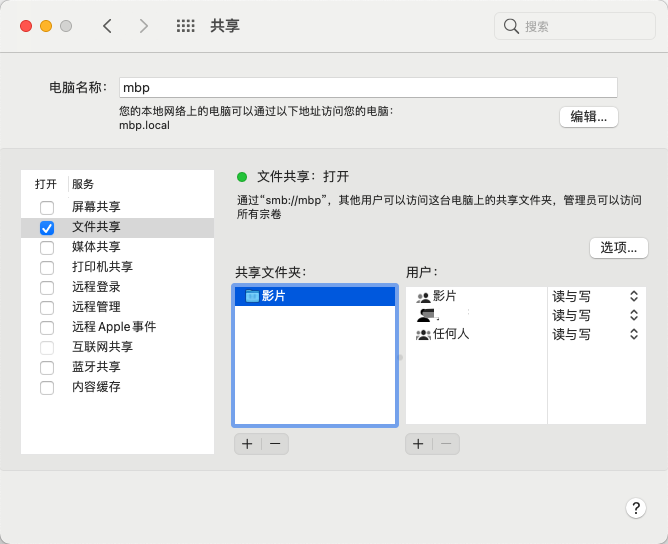
Task: Click the 编辑... button
Action: click(588, 117)
